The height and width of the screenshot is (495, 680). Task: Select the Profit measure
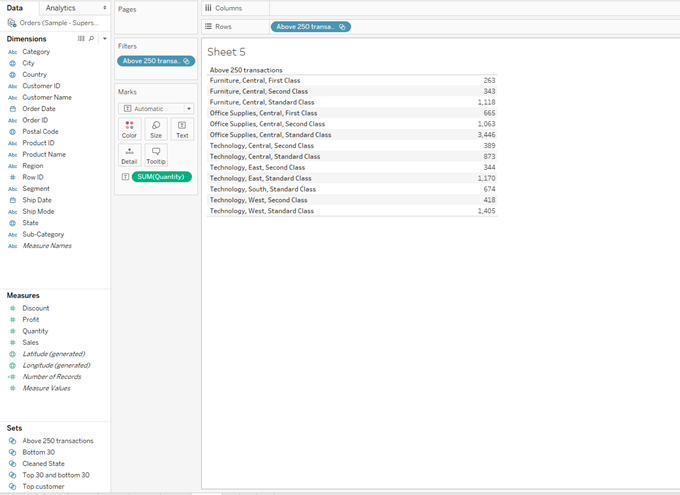(31, 319)
